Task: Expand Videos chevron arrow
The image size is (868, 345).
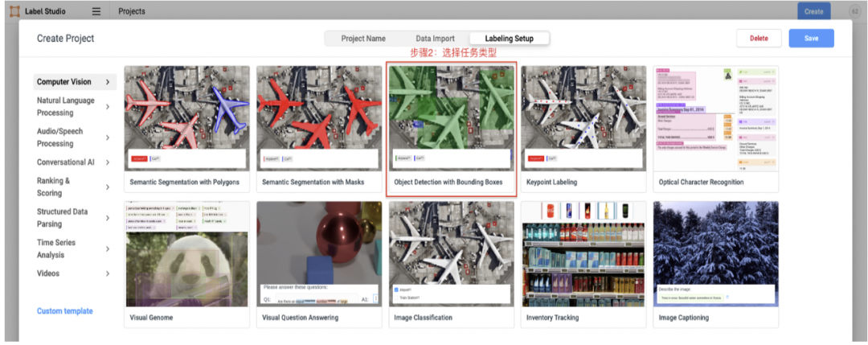Action: [x=108, y=273]
